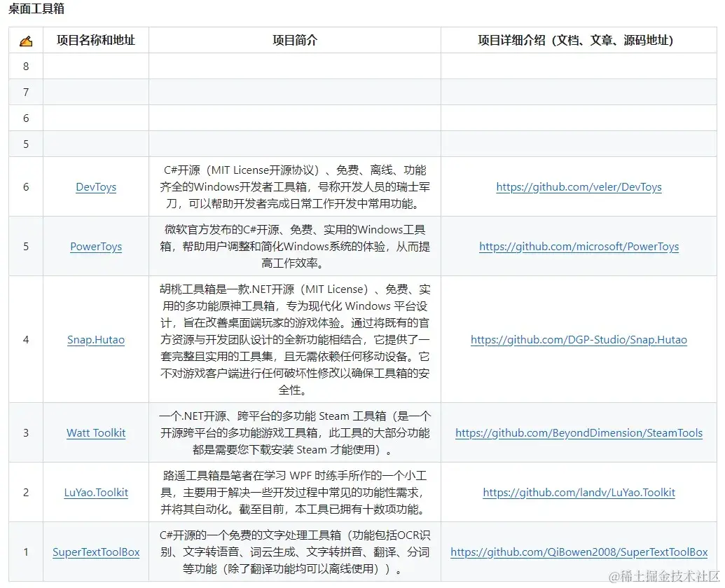
Task: Select the 项目详细介绍 column header
Action: pos(579,40)
